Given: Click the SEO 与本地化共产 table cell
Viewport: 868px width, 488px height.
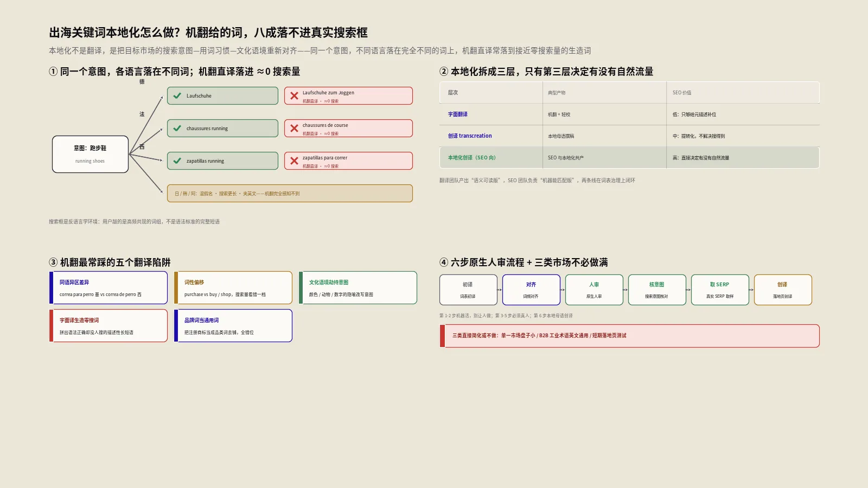Looking at the screenshot, I should click(x=566, y=158).
